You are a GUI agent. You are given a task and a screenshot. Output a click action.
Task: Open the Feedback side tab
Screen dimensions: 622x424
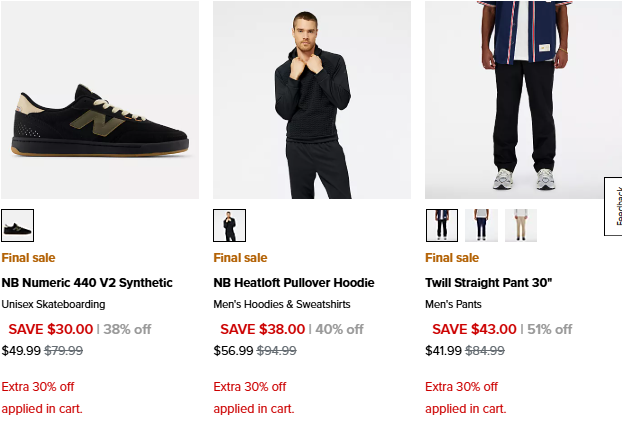614,207
